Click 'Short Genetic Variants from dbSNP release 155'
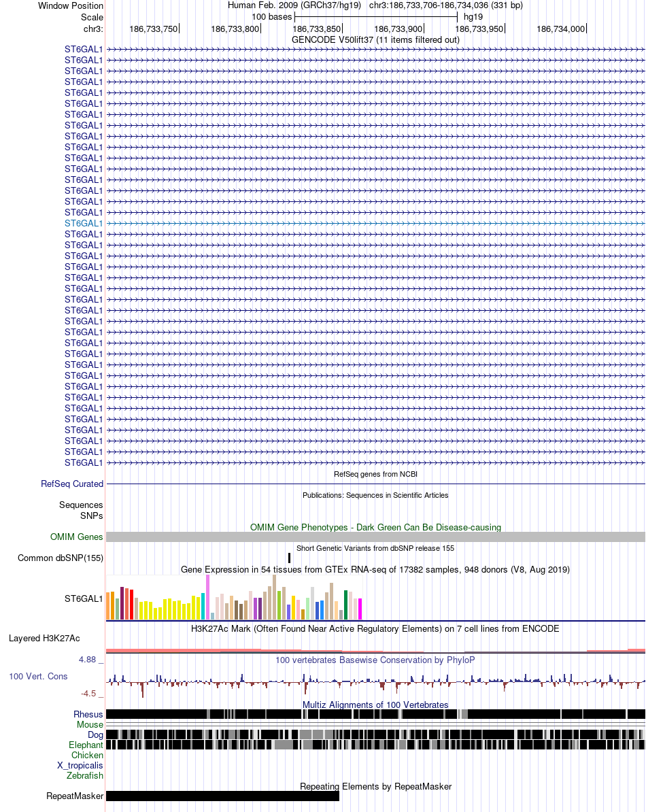 375,548
